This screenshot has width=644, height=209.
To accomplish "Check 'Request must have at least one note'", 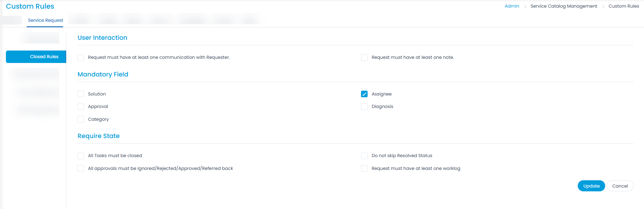I will pos(364,57).
